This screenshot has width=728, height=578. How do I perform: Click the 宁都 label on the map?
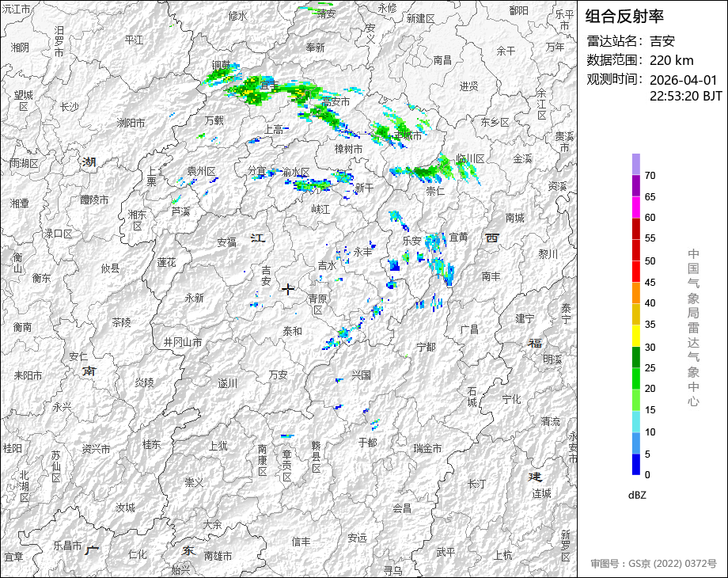pyautogui.click(x=427, y=347)
